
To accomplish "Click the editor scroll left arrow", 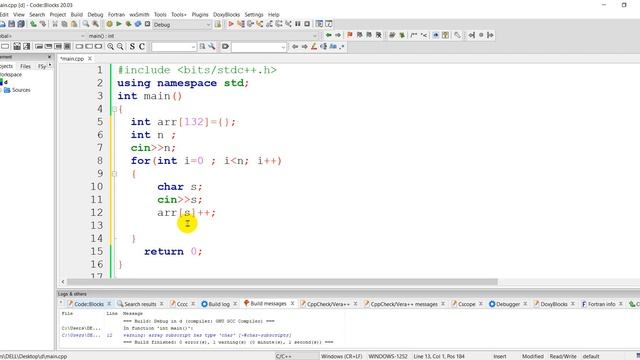I will click(x=63, y=282).
